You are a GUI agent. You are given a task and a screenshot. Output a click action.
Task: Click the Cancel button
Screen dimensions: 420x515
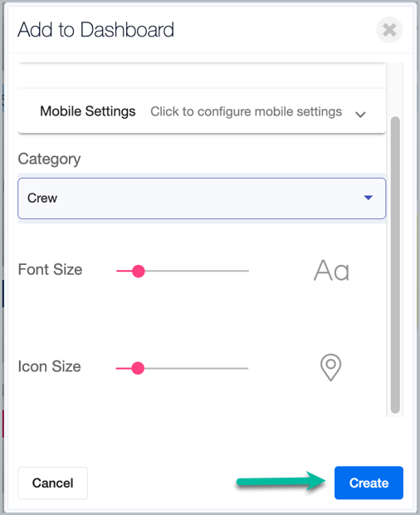[x=53, y=483]
